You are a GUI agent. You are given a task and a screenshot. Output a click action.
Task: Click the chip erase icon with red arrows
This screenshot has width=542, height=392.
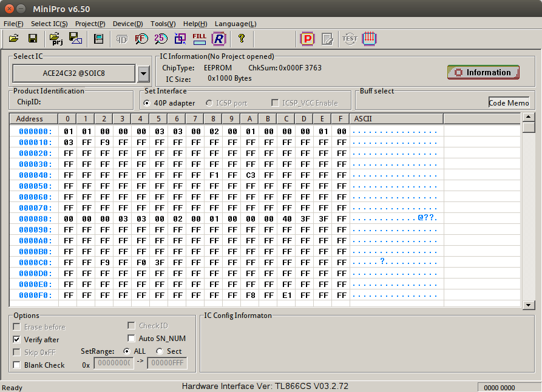[369, 38]
